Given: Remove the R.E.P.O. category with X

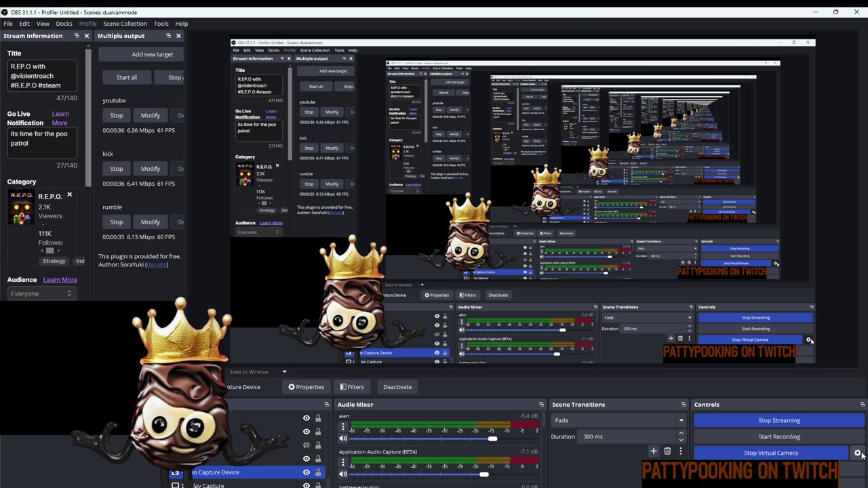Looking at the screenshot, I should (x=69, y=195).
